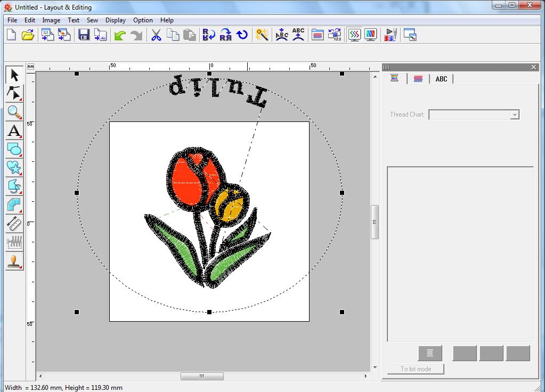
Task: Expand the Thread Chart dropdown
Action: [515, 115]
